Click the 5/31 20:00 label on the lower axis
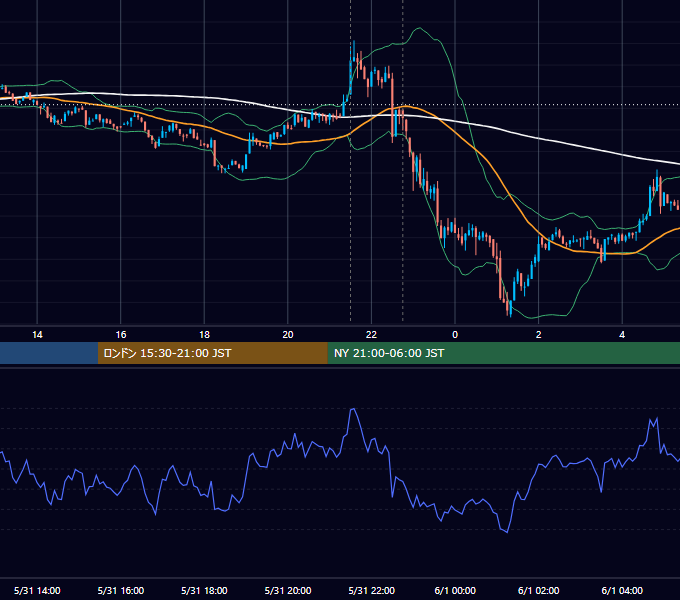 coord(288,590)
